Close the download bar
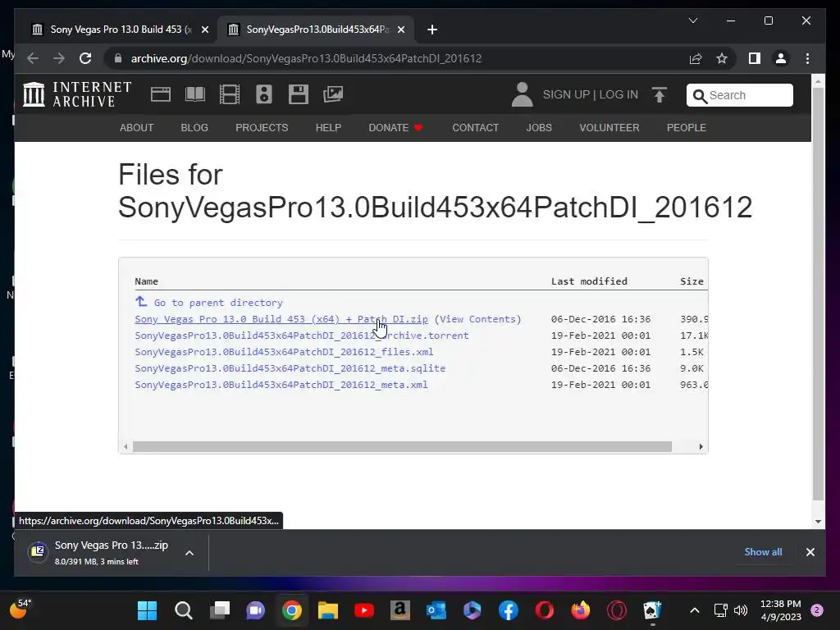Viewport: 840px width, 630px height. click(x=810, y=552)
